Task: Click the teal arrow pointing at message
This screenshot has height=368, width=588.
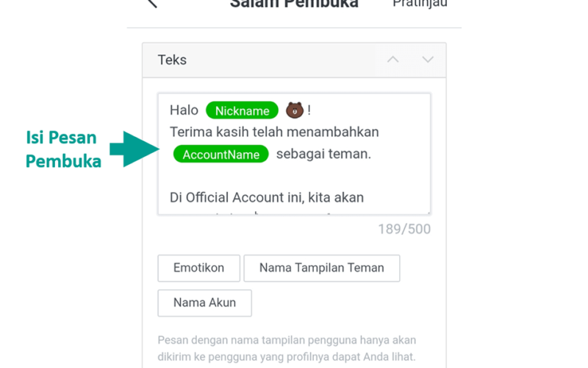Action: (135, 149)
